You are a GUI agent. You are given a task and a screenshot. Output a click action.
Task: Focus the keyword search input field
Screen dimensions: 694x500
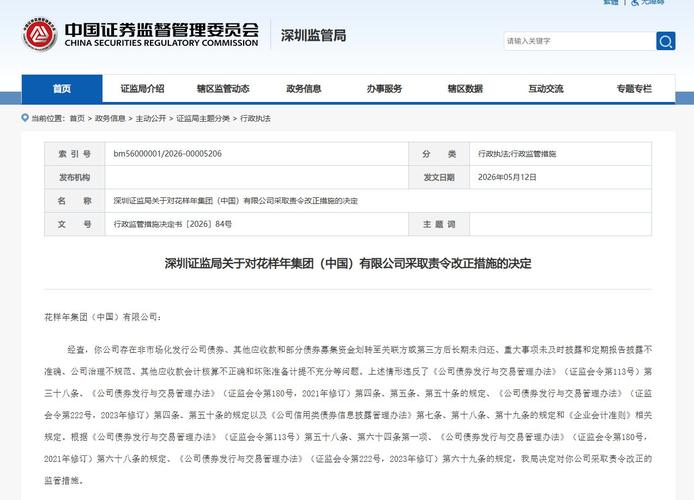[580, 41]
